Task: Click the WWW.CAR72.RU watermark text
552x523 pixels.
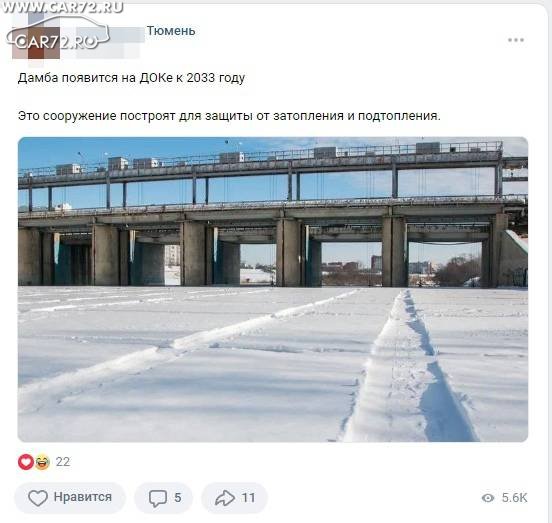Action: click(62, 7)
